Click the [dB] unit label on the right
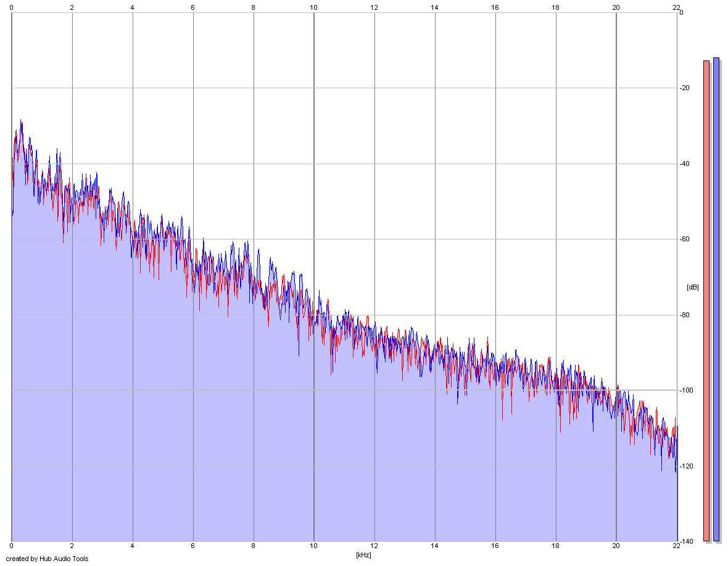The image size is (728, 566). tap(692, 288)
